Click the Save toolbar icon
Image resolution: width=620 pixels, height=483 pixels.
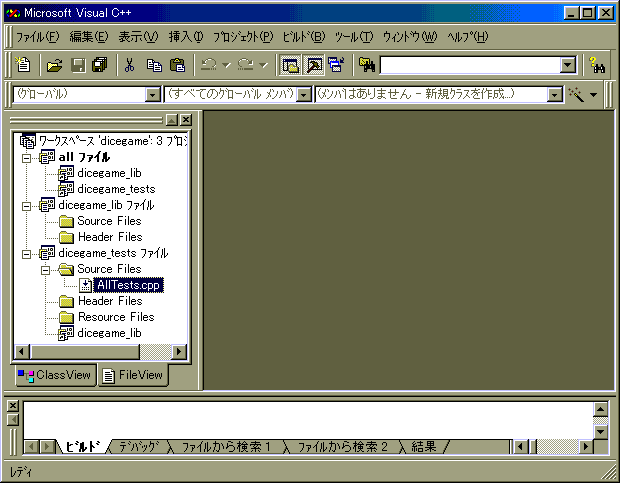coord(78,65)
